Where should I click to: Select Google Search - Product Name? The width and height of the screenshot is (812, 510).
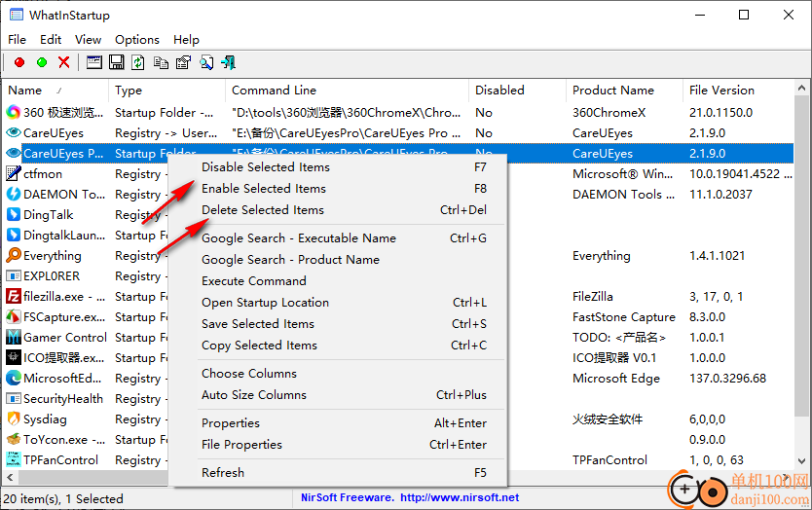[x=339, y=260]
